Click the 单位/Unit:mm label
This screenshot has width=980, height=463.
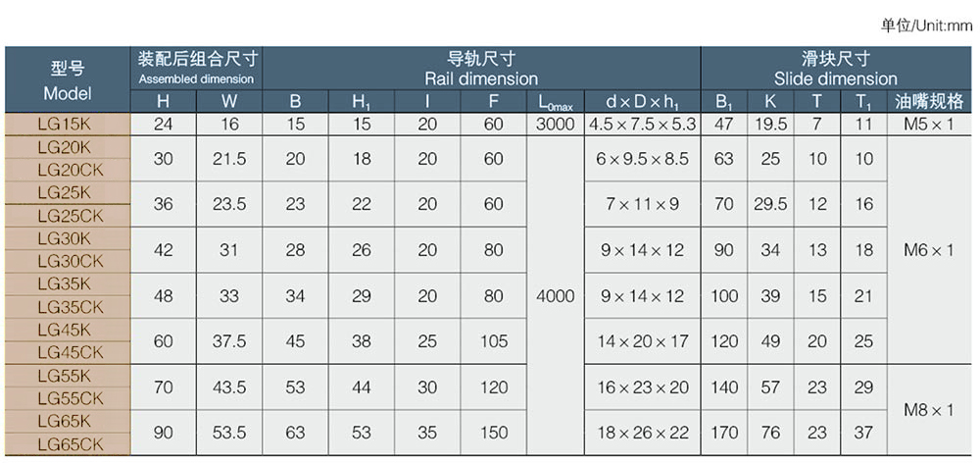[926, 26]
